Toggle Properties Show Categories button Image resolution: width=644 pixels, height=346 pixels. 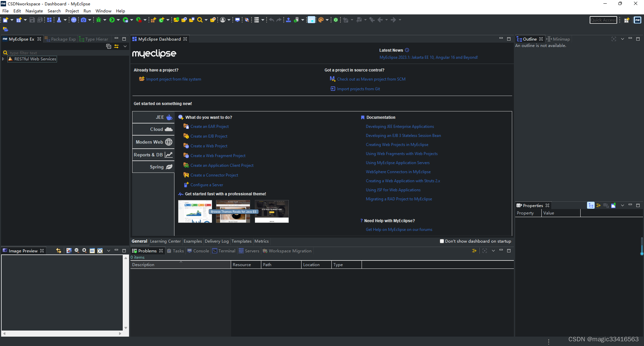591,205
